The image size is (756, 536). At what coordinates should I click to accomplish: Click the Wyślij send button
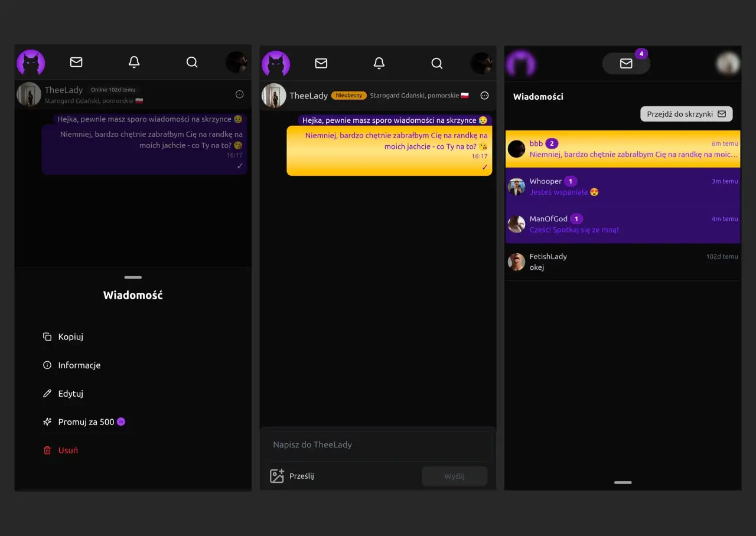[454, 476]
